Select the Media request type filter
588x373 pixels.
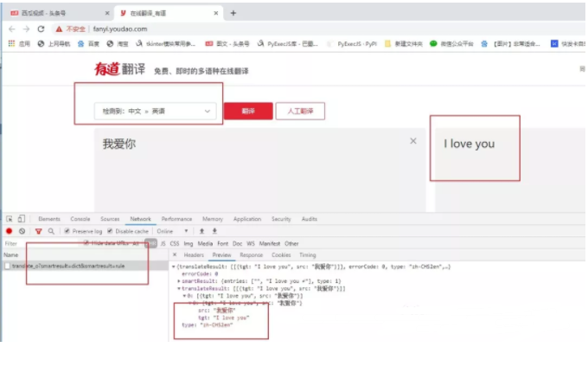click(205, 243)
